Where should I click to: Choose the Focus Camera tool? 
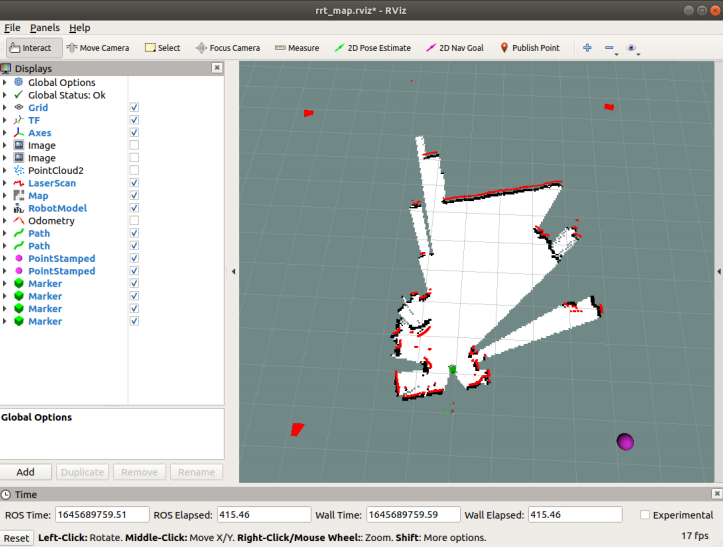228,47
